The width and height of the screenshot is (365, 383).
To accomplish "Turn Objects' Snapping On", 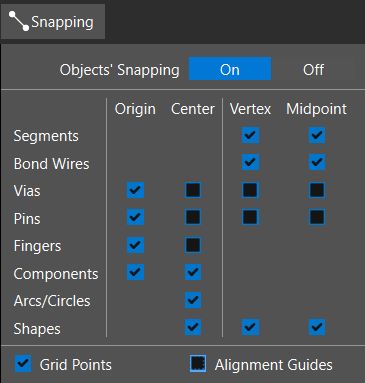I will [x=230, y=69].
